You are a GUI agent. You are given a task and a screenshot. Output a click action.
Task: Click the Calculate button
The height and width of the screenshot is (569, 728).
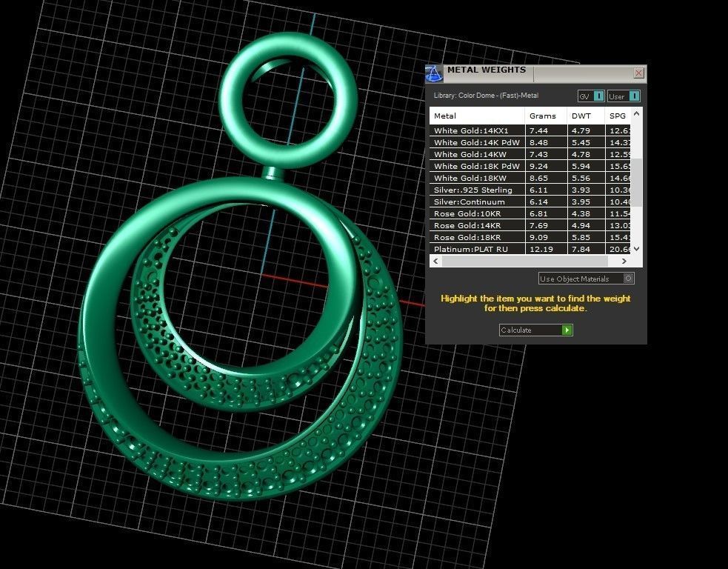[x=535, y=330]
